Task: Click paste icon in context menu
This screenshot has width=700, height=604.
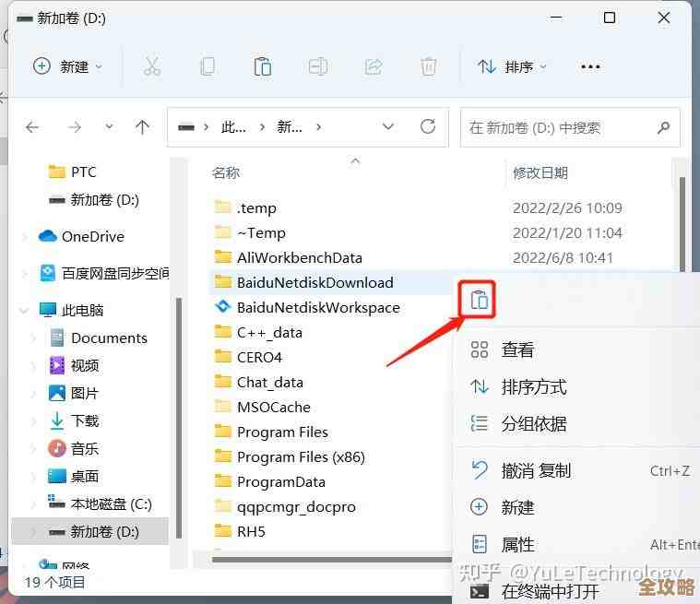Action: click(479, 299)
